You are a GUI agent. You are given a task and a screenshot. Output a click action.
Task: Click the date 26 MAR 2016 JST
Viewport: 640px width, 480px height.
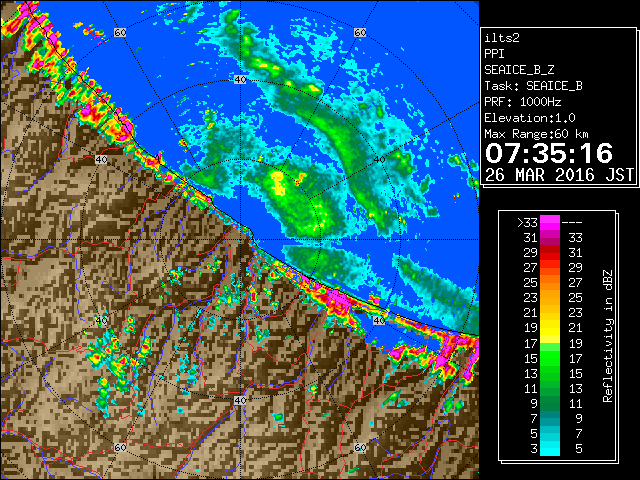pos(559,175)
